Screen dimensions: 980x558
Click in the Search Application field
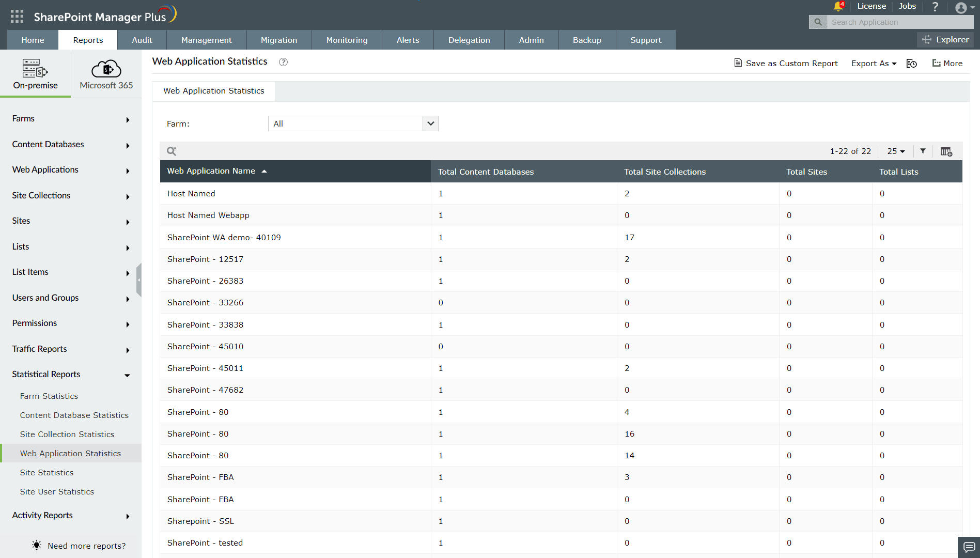[899, 22]
